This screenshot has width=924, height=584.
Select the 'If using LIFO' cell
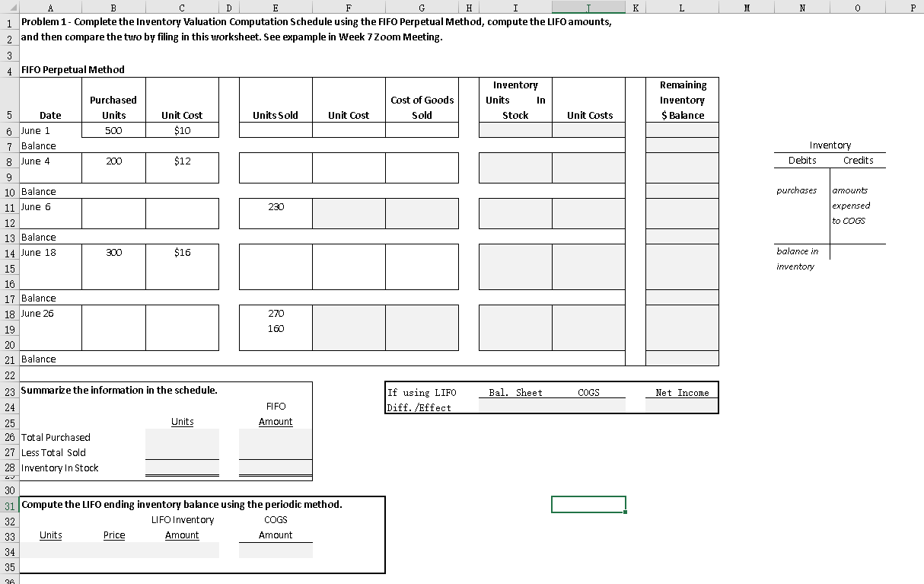422,392
